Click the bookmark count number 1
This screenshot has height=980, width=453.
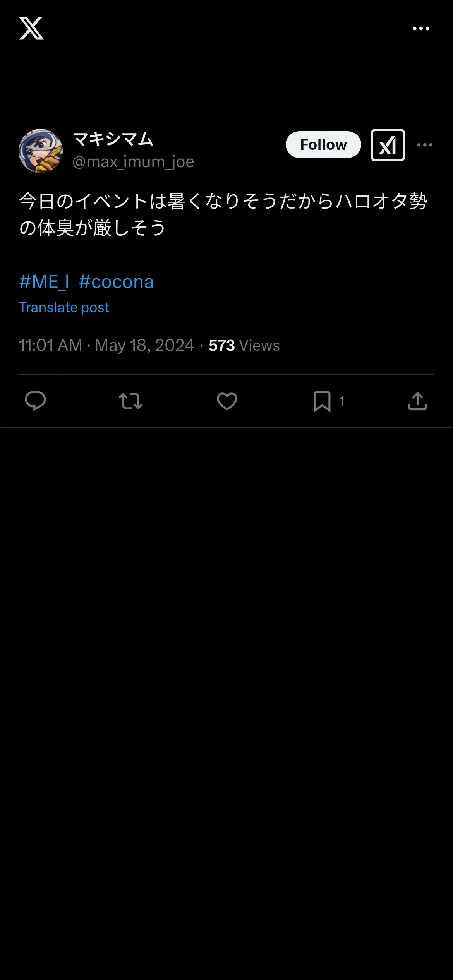coord(342,402)
